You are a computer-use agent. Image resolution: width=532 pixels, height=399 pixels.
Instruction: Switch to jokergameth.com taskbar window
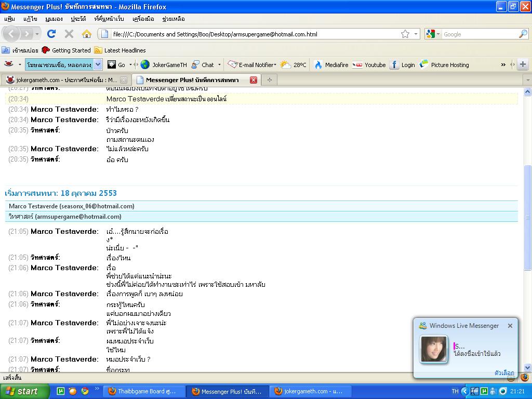click(310, 391)
